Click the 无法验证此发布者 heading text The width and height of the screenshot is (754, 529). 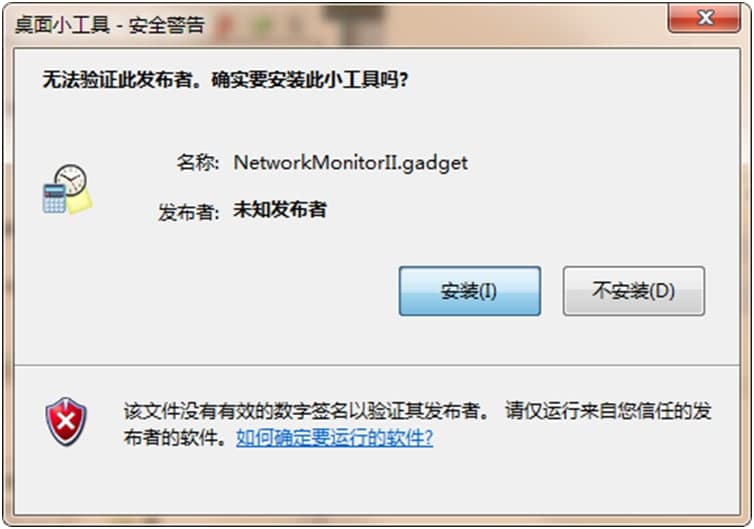pos(117,80)
